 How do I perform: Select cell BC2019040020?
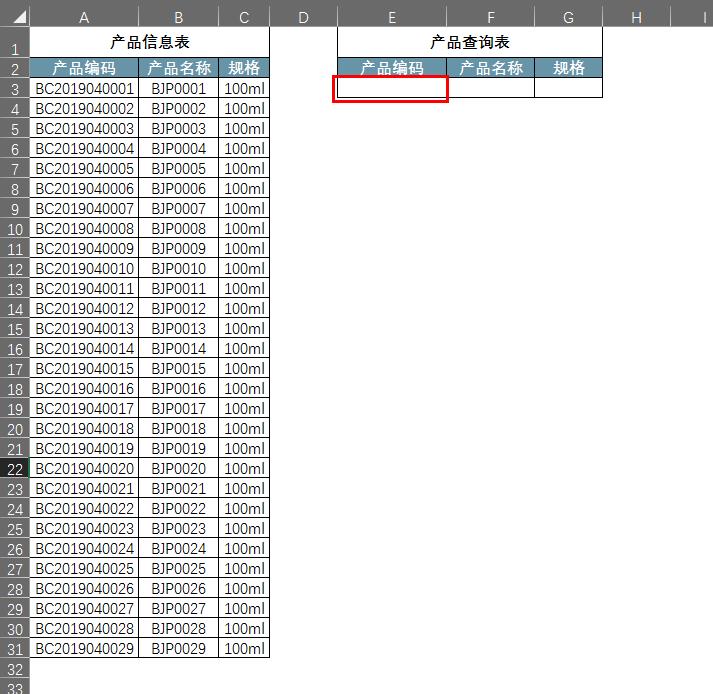click(x=84, y=468)
